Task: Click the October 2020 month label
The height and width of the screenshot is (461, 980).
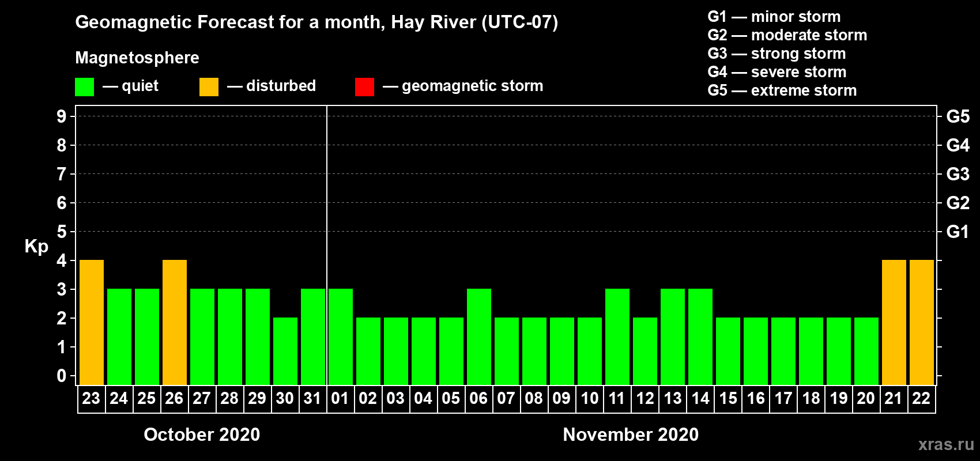Action: (202, 434)
